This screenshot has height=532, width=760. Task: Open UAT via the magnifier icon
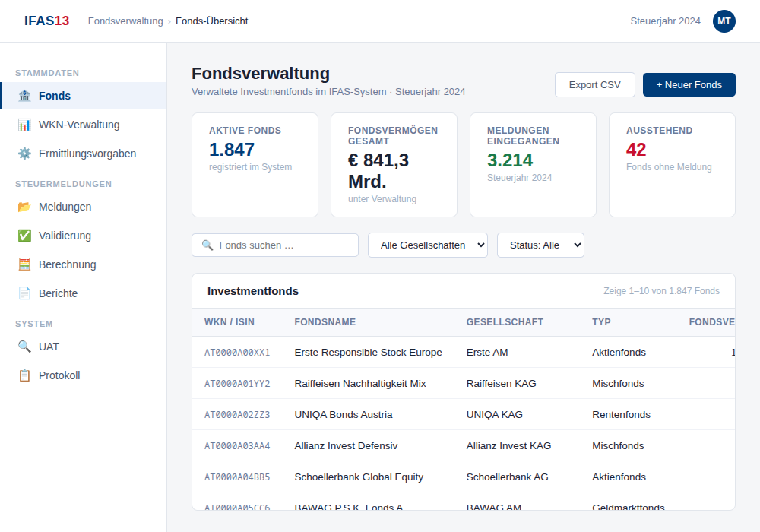(25, 347)
